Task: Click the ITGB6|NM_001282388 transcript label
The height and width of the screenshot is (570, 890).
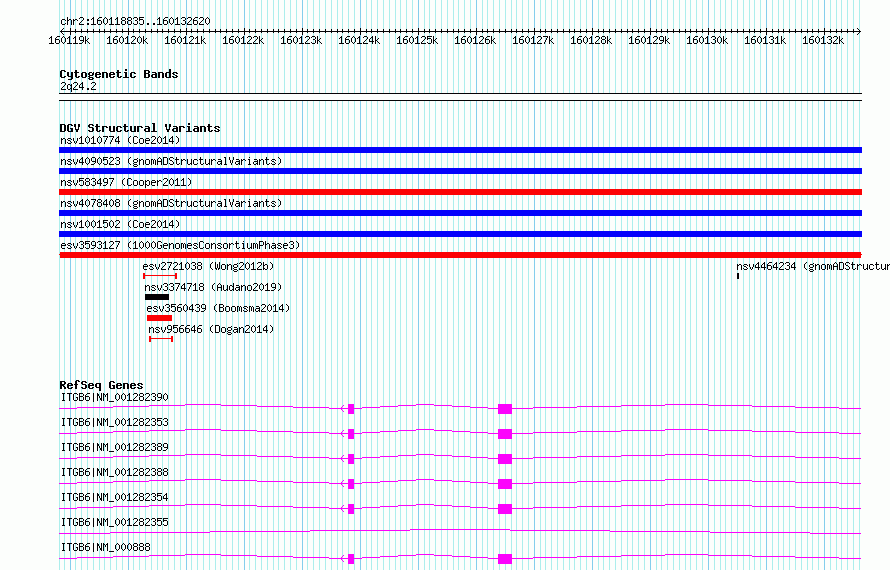Action: coord(114,472)
